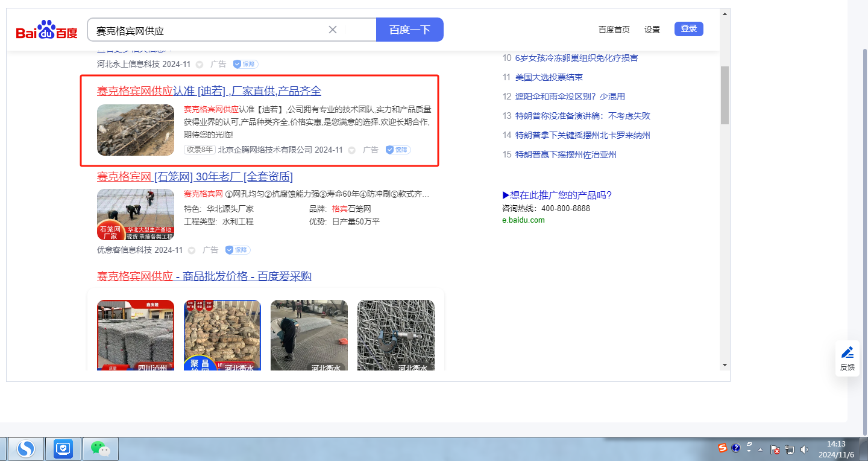The width and height of the screenshot is (868, 461).
Task: Click the blue help question mark tray icon
Action: point(735,448)
